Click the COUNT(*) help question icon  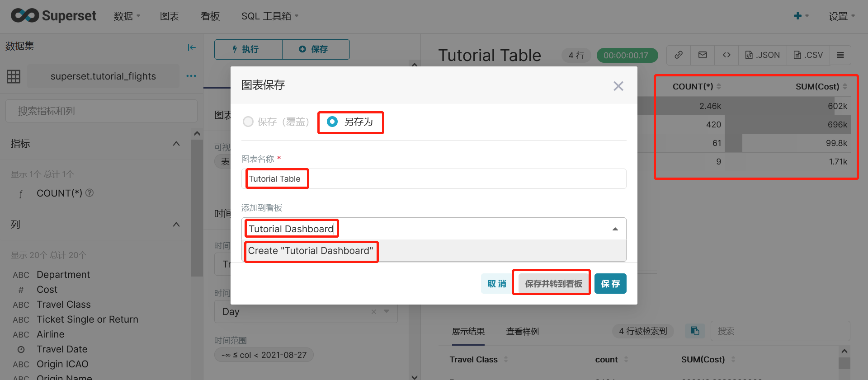point(90,193)
